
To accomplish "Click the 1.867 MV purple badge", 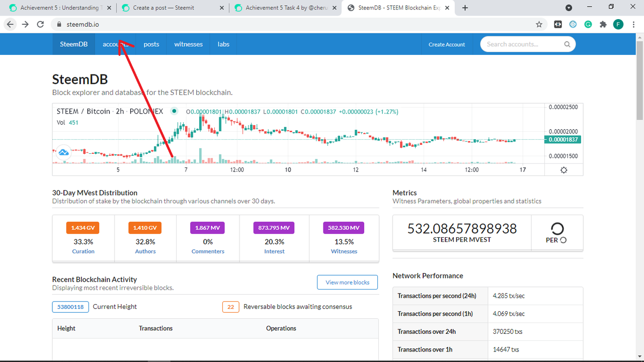I will pyautogui.click(x=207, y=228).
